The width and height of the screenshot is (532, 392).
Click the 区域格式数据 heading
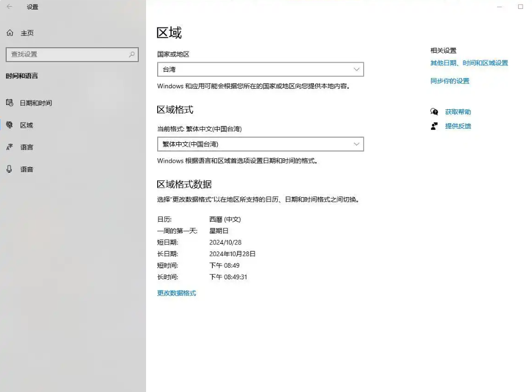[184, 184]
